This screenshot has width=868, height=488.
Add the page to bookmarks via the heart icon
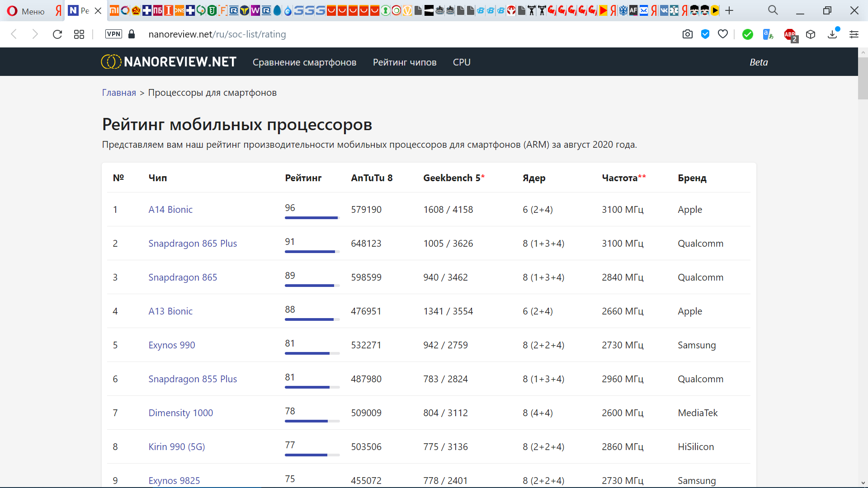[x=723, y=34]
